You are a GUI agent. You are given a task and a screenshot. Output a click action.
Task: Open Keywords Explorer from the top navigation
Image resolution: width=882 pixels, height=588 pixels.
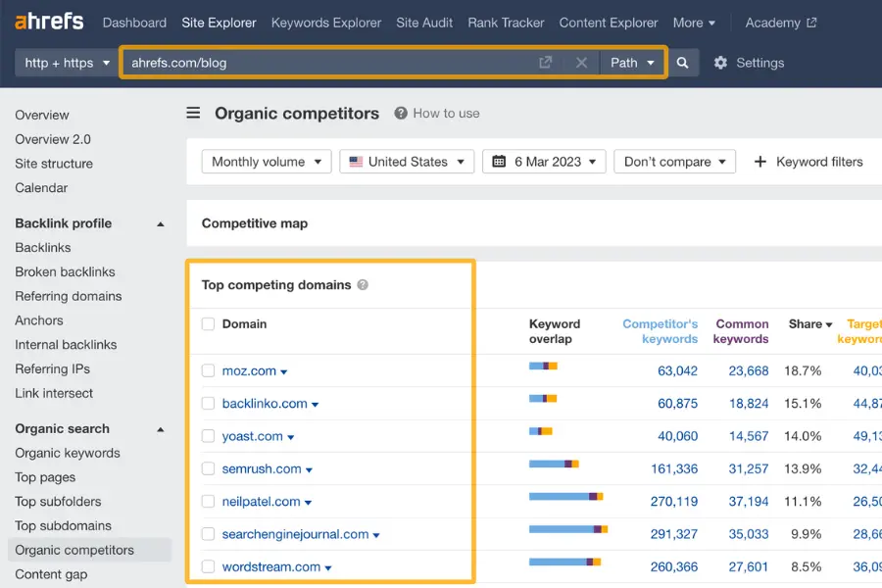[x=325, y=22]
